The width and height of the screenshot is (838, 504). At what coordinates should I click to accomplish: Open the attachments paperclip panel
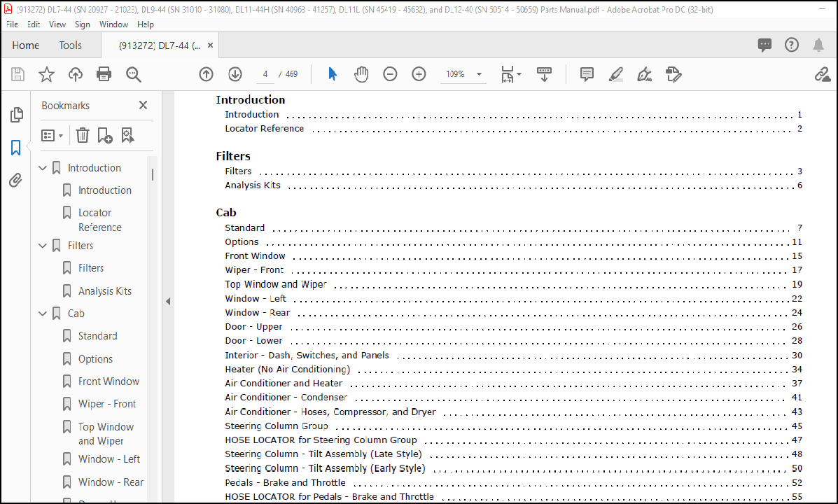point(15,181)
